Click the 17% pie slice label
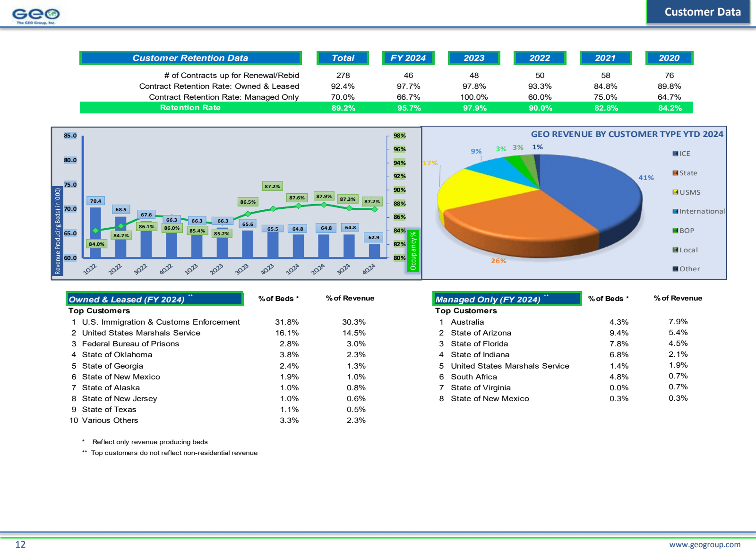Viewport: 756px width, 550px height. tap(430, 163)
